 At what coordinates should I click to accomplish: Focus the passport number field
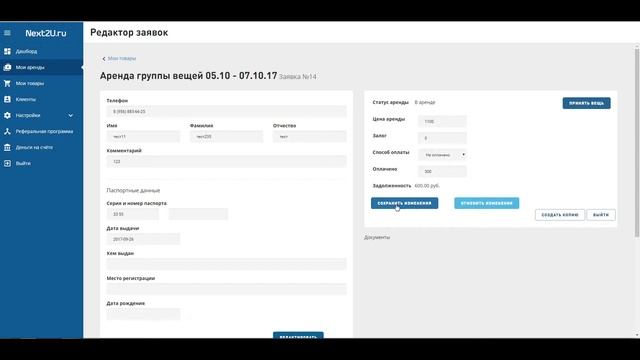coord(198,214)
